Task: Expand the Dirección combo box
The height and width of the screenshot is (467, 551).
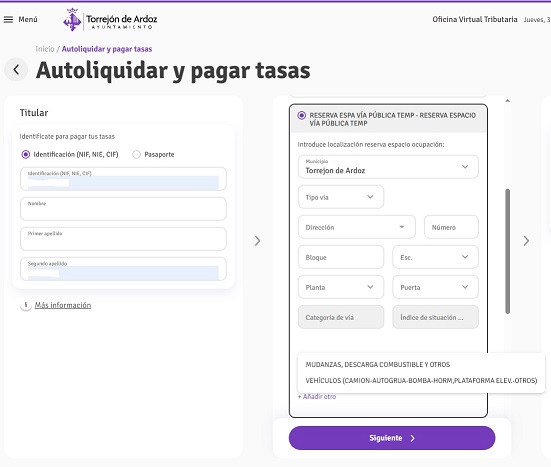Action: click(357, 227)
